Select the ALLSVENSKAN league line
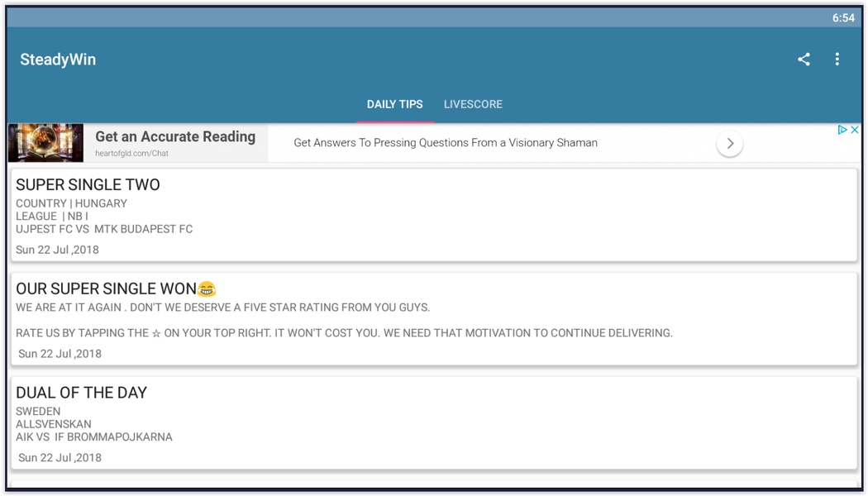 54,424
